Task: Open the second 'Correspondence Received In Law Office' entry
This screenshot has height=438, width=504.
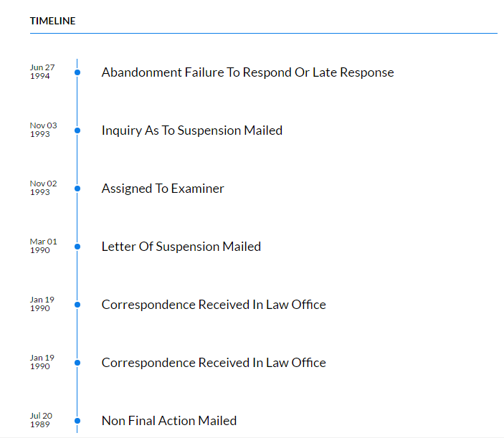Action: (x=214, y=363)
